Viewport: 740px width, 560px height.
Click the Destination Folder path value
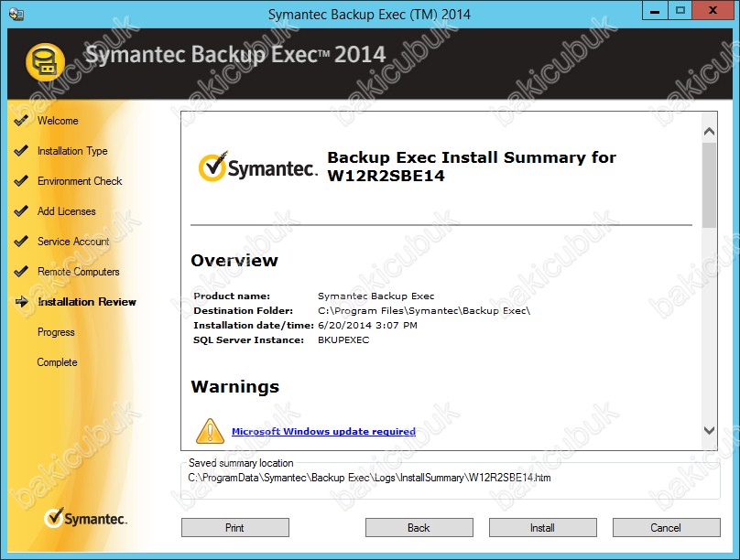tap(424, 310)
